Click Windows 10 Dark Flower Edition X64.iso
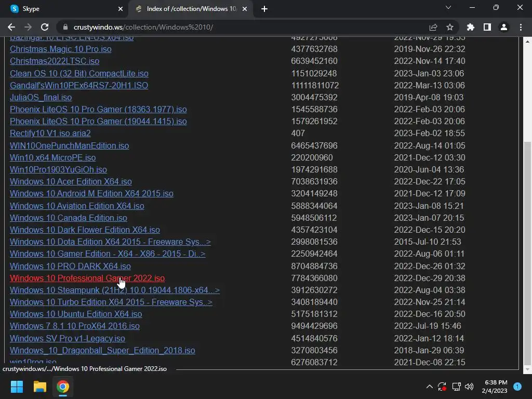The width and height of the screenshot is (532, 399). click(85, 230)
